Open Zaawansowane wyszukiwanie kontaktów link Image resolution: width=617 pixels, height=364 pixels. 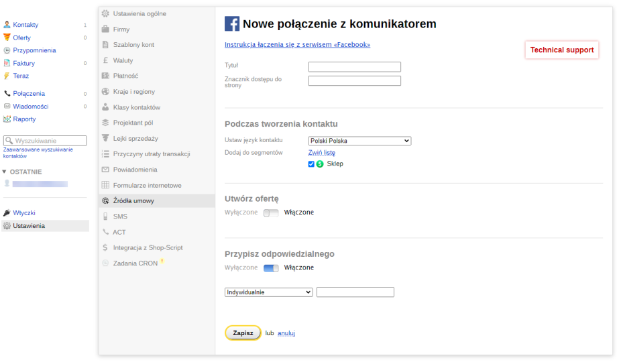[x=38, y=153]
